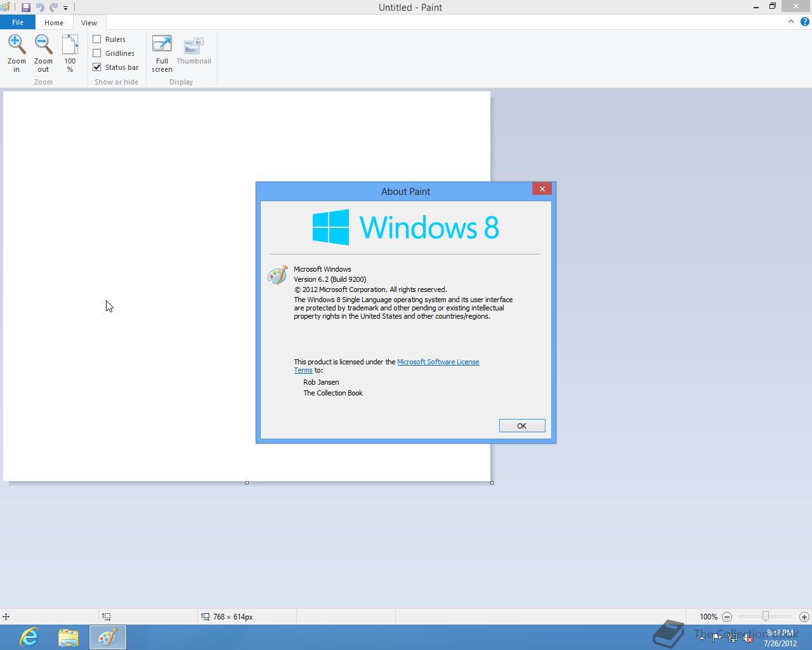Click the selection size icon in status bar

pyautogui.click(x=107, y=616)
